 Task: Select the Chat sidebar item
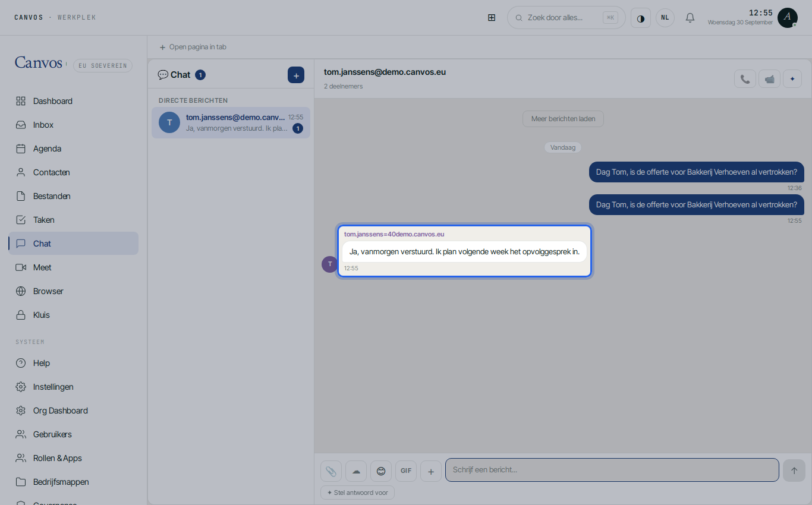pyautogui.click(x=73, y=244)
